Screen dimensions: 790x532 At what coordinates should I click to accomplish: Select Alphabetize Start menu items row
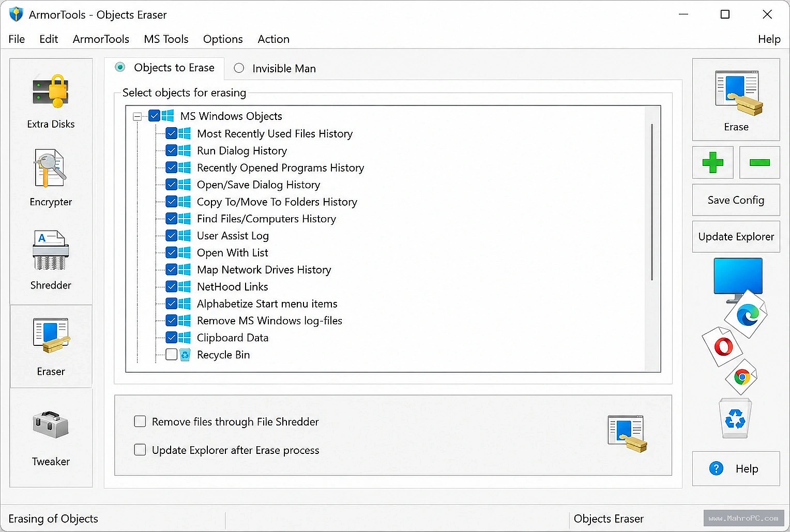pyautogui.click(x=267, y=303)
